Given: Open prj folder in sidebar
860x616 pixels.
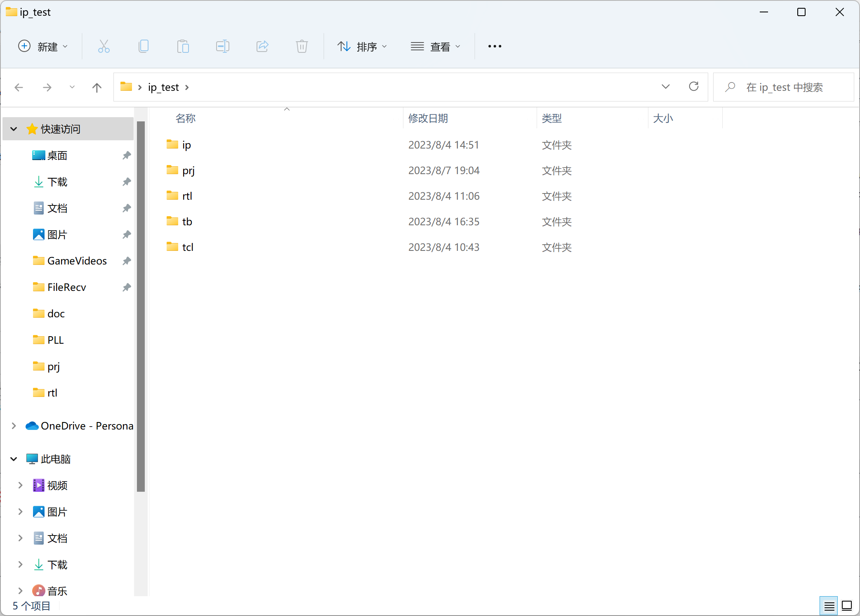Looking at the screenshot, I should pyautogui.click(x=53, y=367).
